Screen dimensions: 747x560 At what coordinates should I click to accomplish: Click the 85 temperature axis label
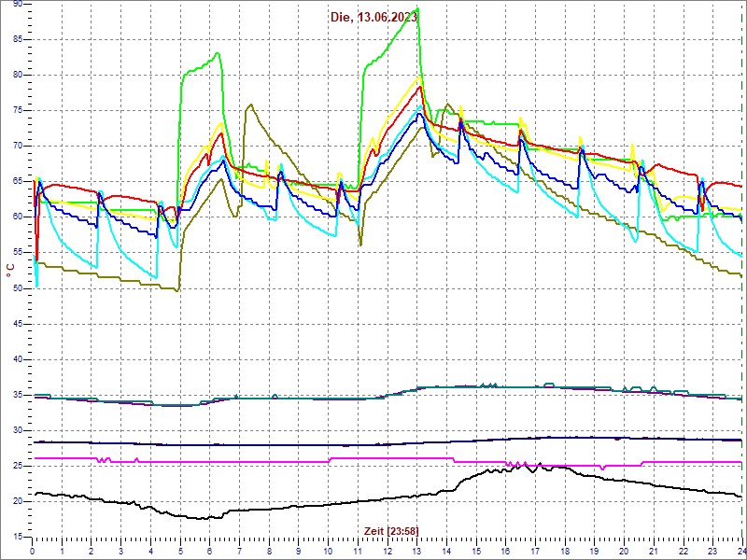click(x=17, y=39)
